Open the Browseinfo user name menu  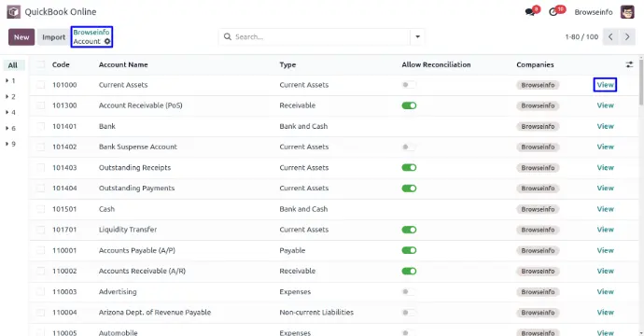click(594, 12)
